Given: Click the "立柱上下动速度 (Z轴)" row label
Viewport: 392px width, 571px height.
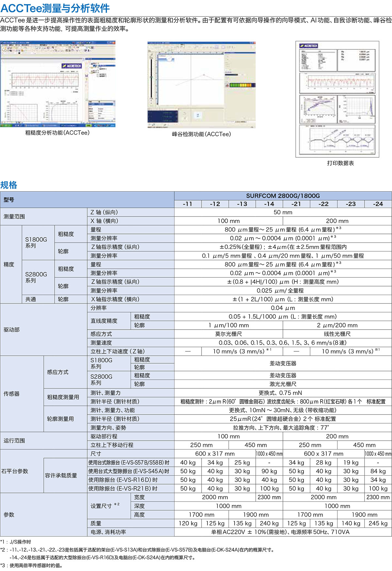Looking at the screenshot, I should coord(131,351).
